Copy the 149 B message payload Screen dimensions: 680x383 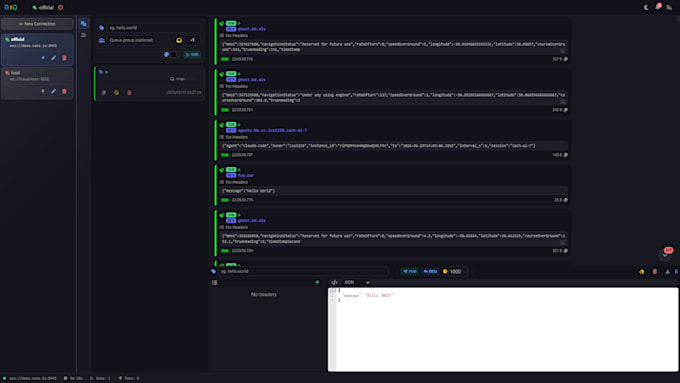click(x=566, y=155)
